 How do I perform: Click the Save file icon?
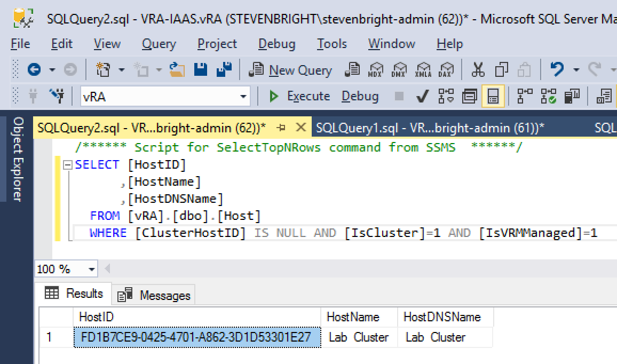(x=201, y=69)
